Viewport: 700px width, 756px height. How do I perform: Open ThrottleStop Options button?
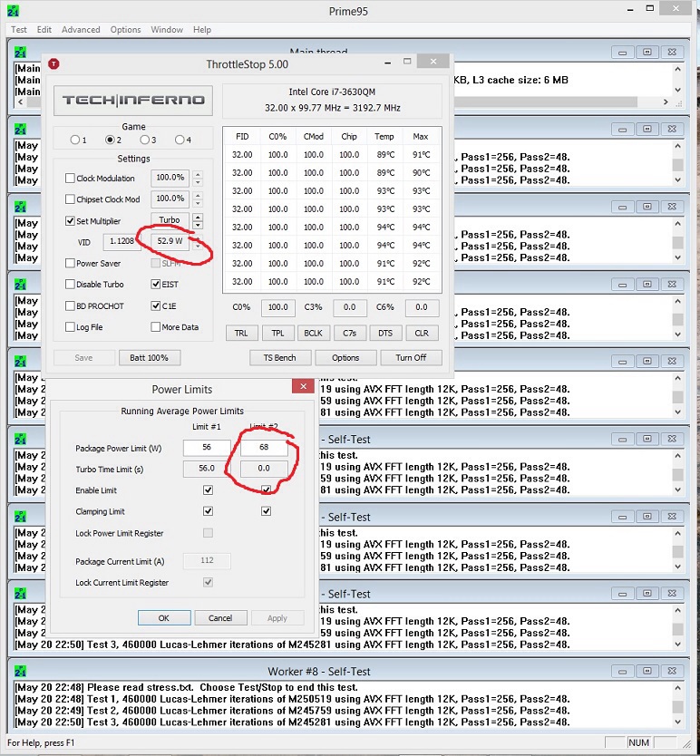pos(345,358)
